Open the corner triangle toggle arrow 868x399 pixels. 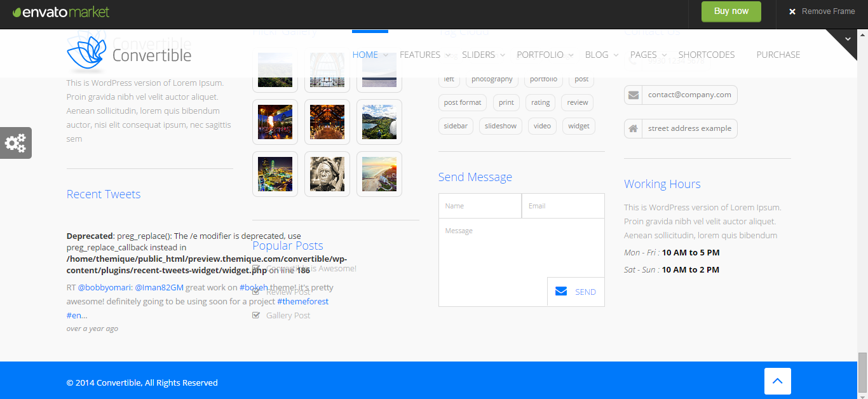(848, 39)
